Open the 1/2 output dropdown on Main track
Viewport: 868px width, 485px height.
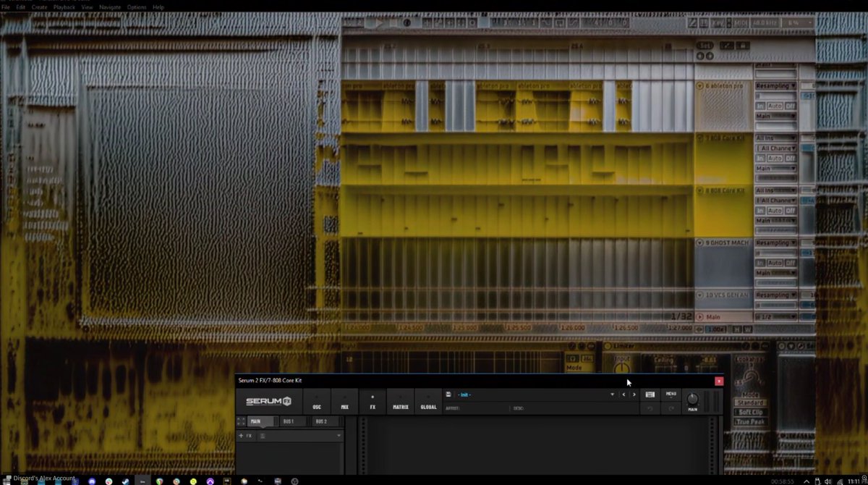pyautogui.click(x=776, y=317)
